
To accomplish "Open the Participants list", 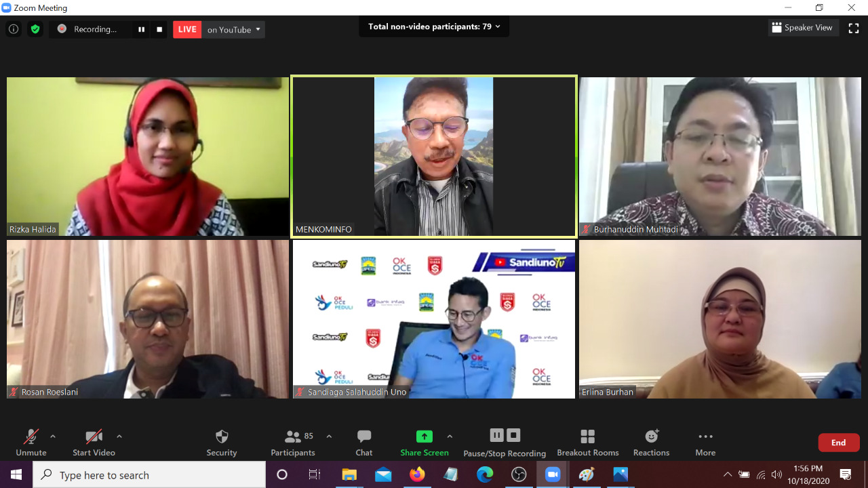I will tap(293, 443).
